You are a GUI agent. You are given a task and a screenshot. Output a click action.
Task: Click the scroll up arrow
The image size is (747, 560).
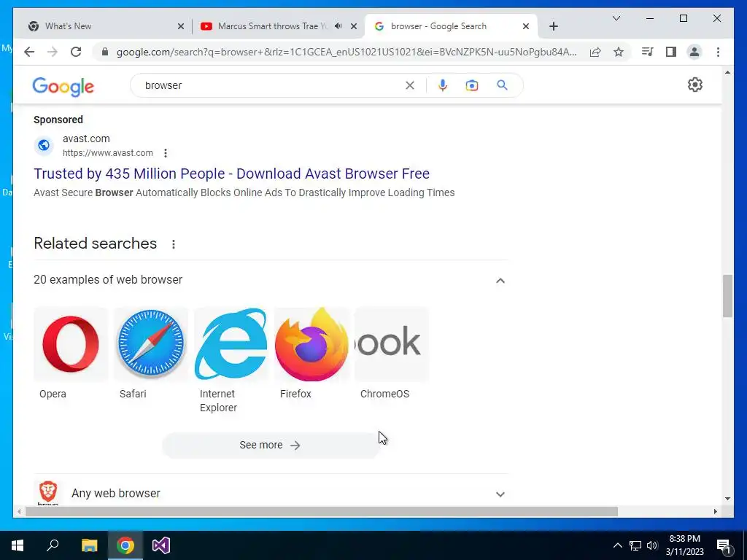[x=727, y=72]
